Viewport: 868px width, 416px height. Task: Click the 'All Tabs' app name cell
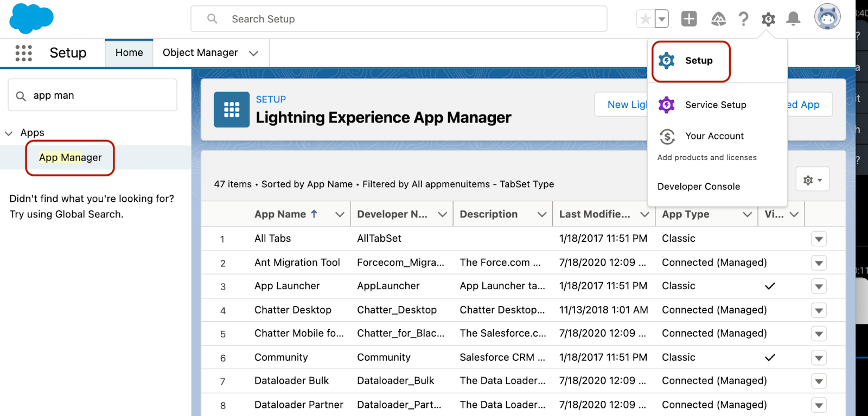pyautogui.click(x=273, y=239)
